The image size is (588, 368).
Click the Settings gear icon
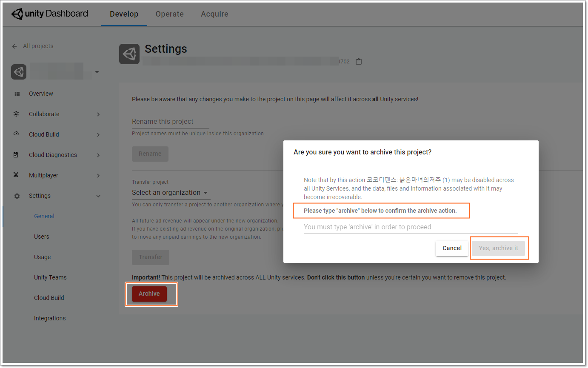click(17, 196)
